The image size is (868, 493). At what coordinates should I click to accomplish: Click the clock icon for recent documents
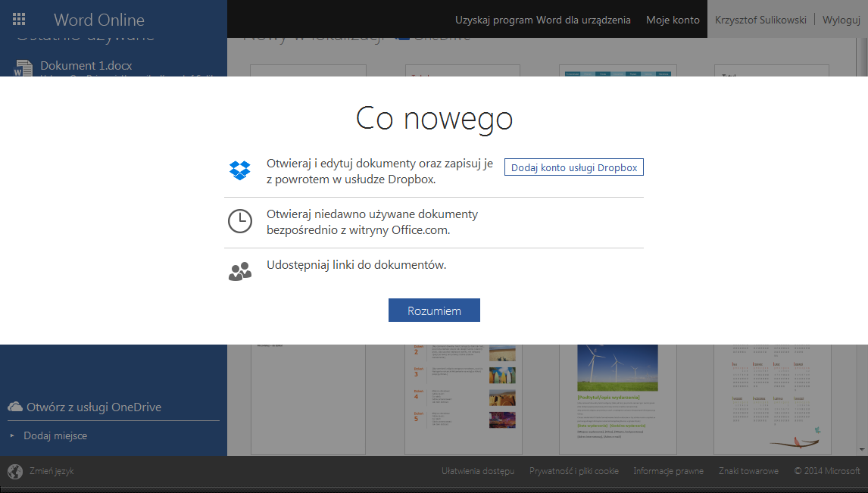(x=239, y=221)
